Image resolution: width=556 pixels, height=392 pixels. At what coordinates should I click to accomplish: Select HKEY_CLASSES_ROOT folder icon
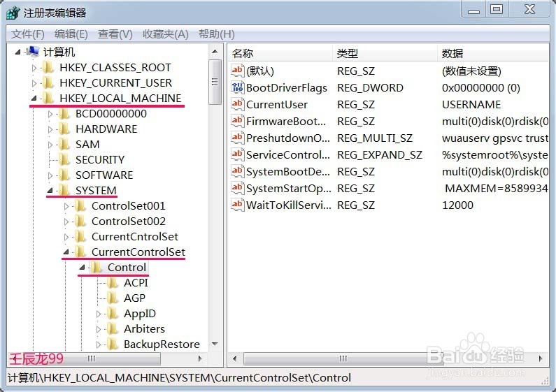[48, 67]
